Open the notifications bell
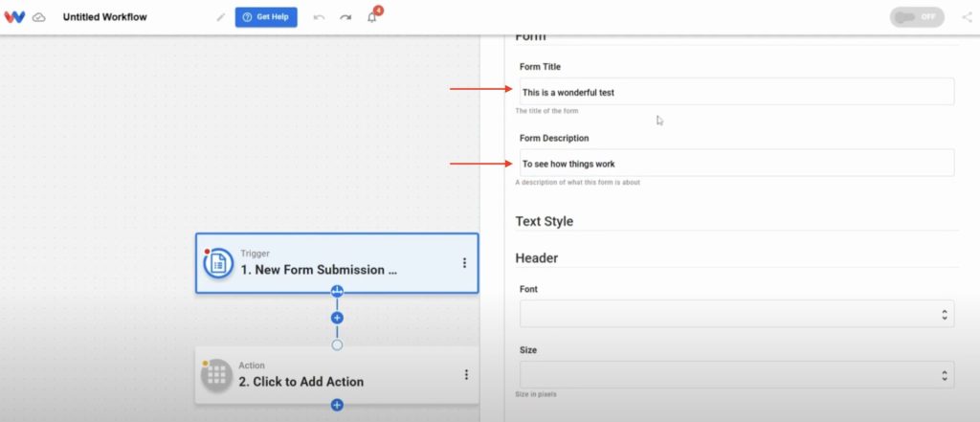The height and width of the screenshot is (422, 980). (372, 17)
